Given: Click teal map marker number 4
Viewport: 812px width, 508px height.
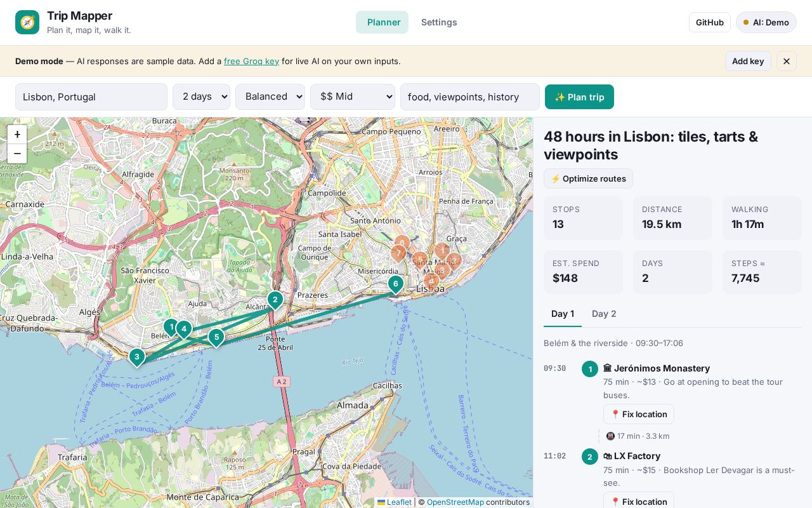Looking at the screenshot, I should click(x=184, y=329).
